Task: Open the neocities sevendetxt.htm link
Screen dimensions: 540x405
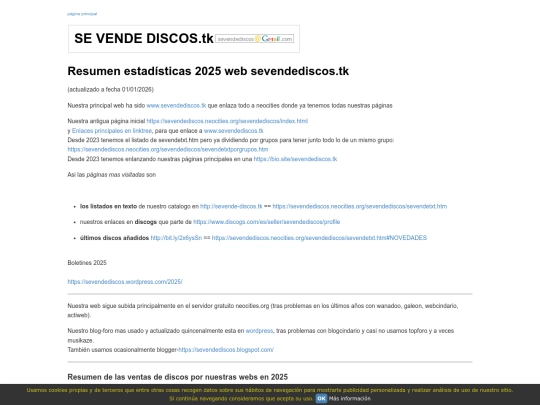Action: (360, 206)
